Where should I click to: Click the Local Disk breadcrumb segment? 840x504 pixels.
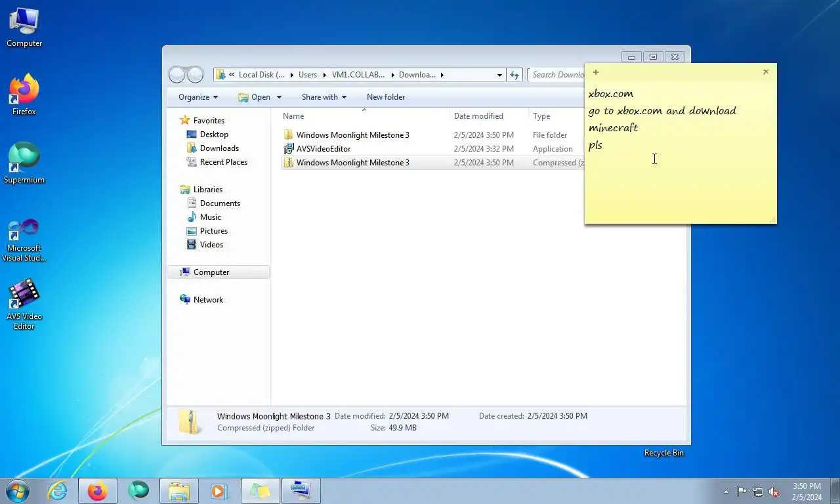pyautogui.click(x=261, y=75)
